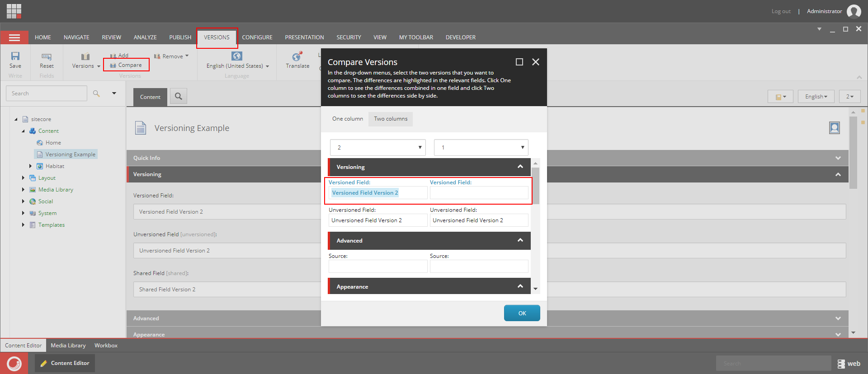Open the VERSIONS ribbon tab
This screenshot has height=374, width=868.
[x=217, y=37]
